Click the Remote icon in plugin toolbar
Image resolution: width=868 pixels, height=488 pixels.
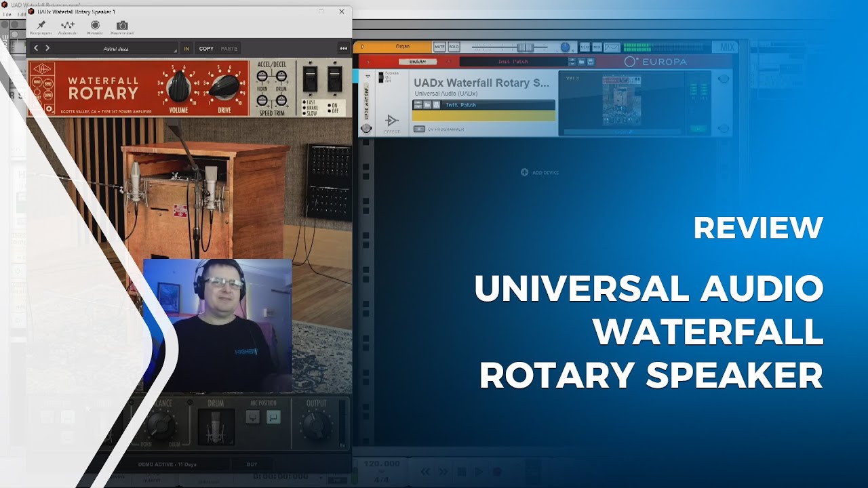(x=94, y=27)
